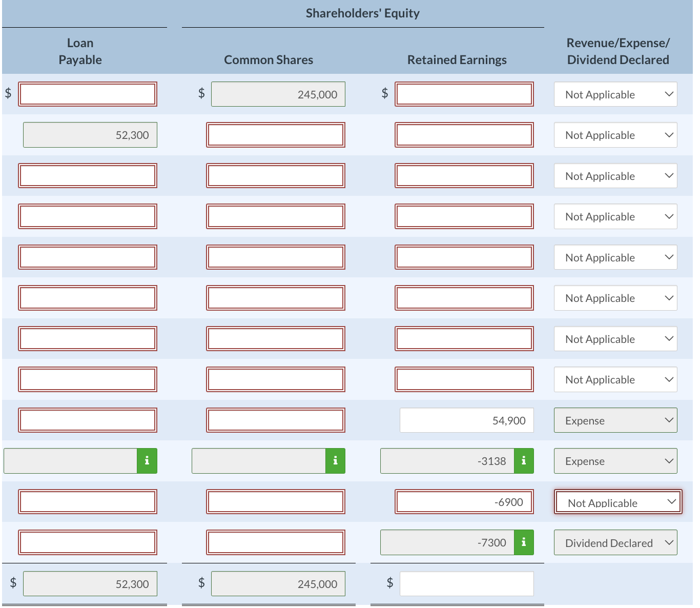Click the Loan Payable field in the first 245,000 row
This screenshot has width=700, height=608.
tap(88, 94)
